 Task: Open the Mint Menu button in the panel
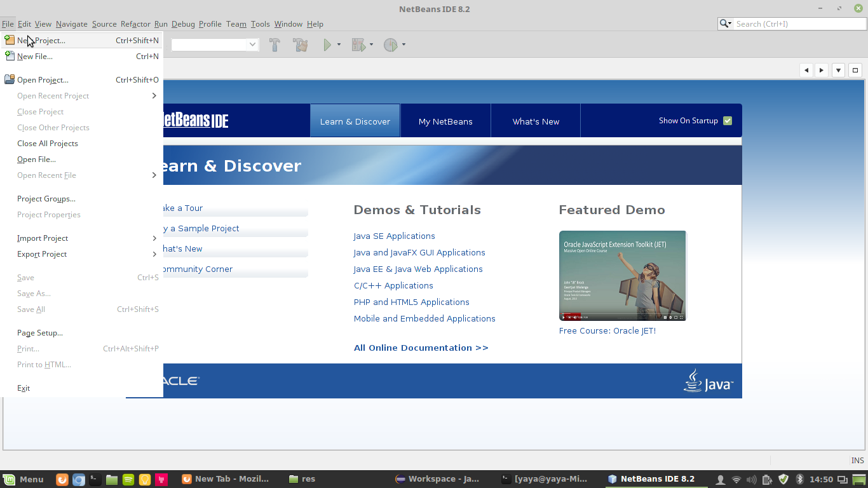point(24,479)
